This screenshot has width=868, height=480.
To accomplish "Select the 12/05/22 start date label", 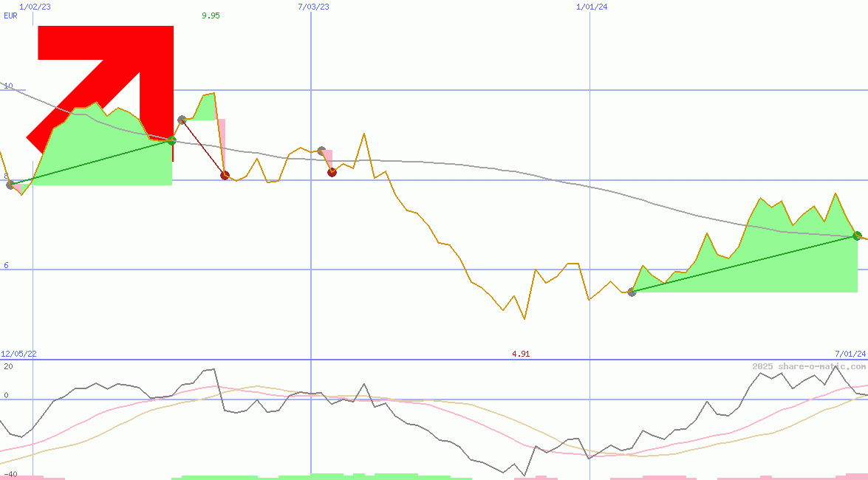I will tap(18, 354).
